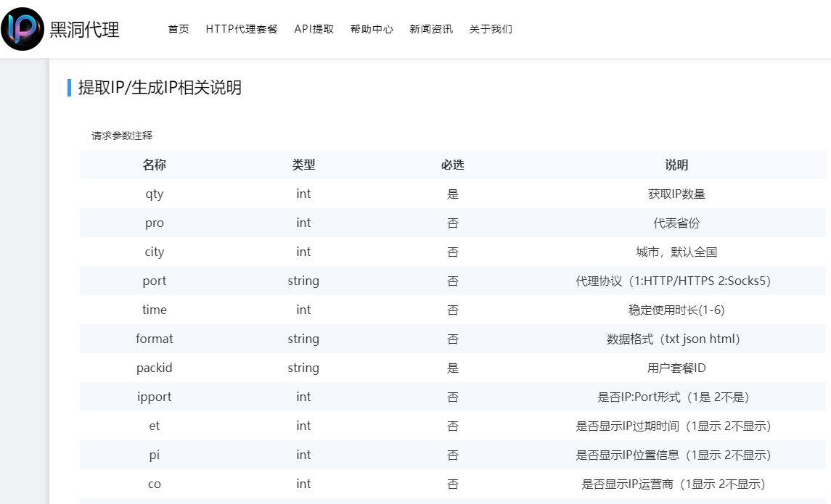Click the 黑洞代理 IP logo icon

[22, 29]
